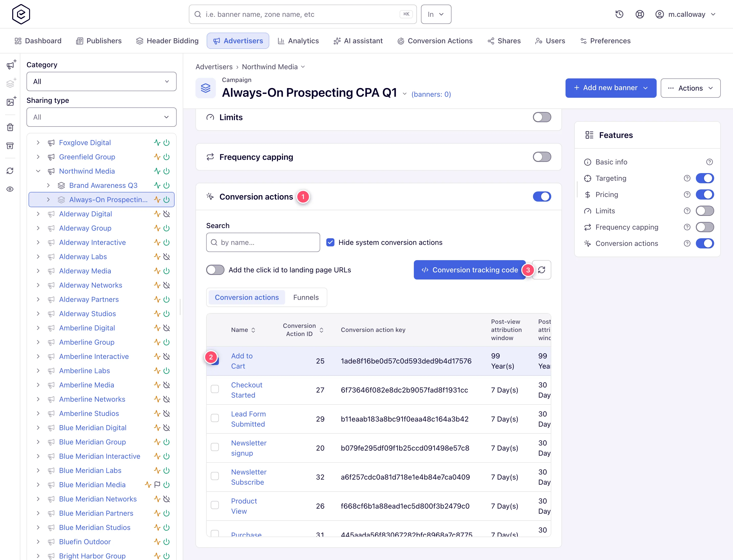Click the conversion actions by name search field

(x=263, y=242)
